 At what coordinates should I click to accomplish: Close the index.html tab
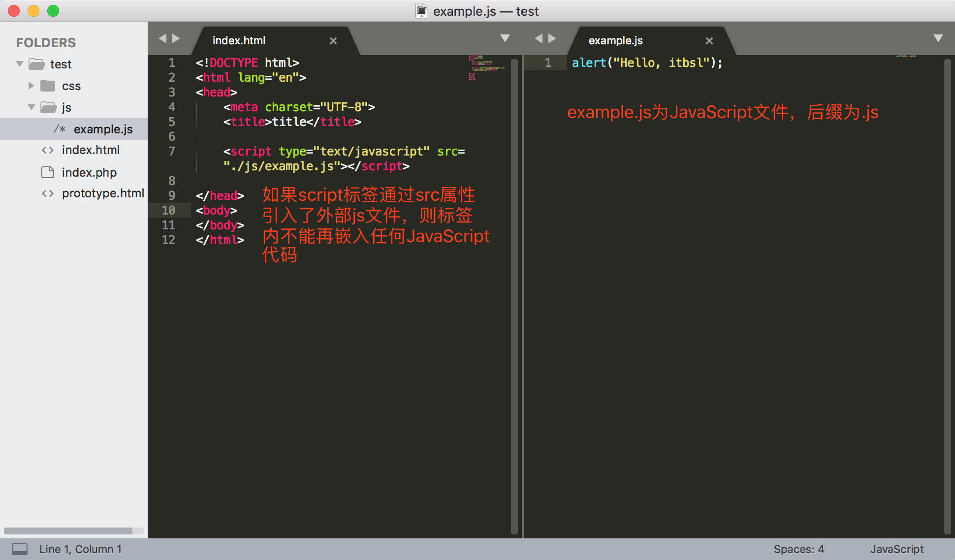coord(333,41)
